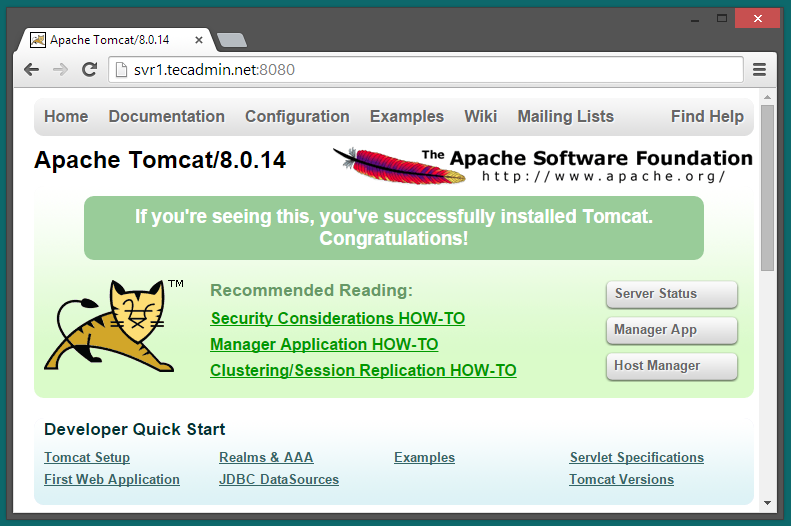Click the Find Help nav link
Screen dimensions: 791x526
(707, 116)
